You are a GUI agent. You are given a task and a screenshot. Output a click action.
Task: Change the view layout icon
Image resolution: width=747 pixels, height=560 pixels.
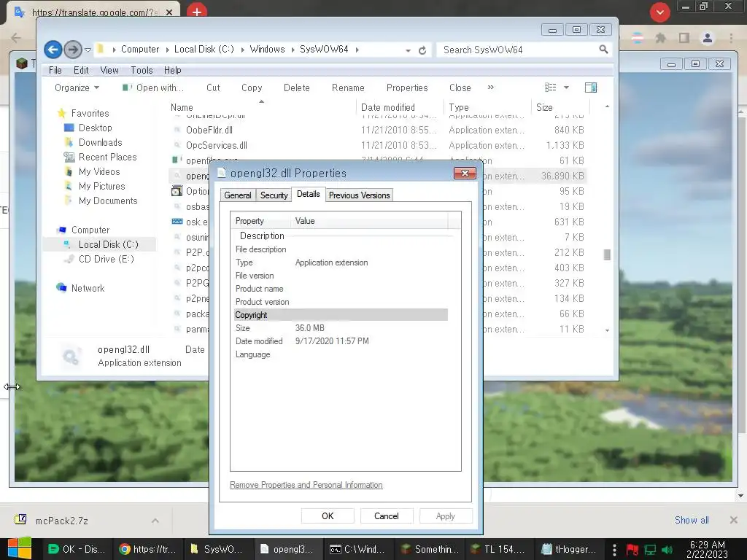(x=551, y=87)
